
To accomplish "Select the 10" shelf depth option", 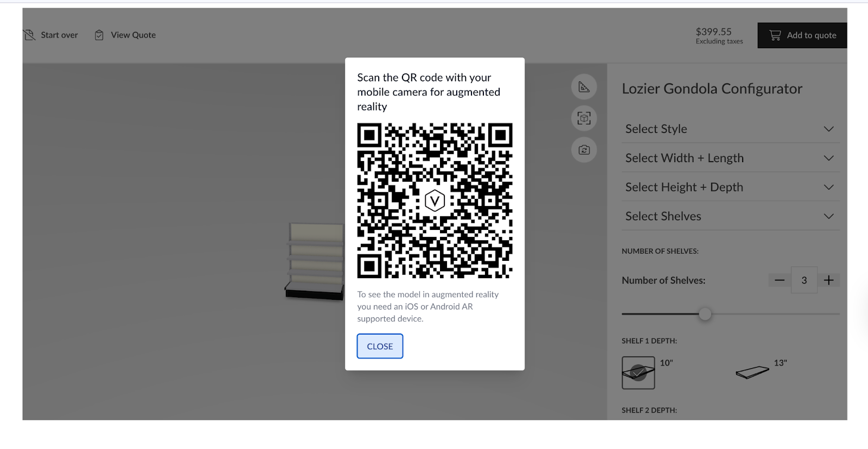I will pos(639,373).
